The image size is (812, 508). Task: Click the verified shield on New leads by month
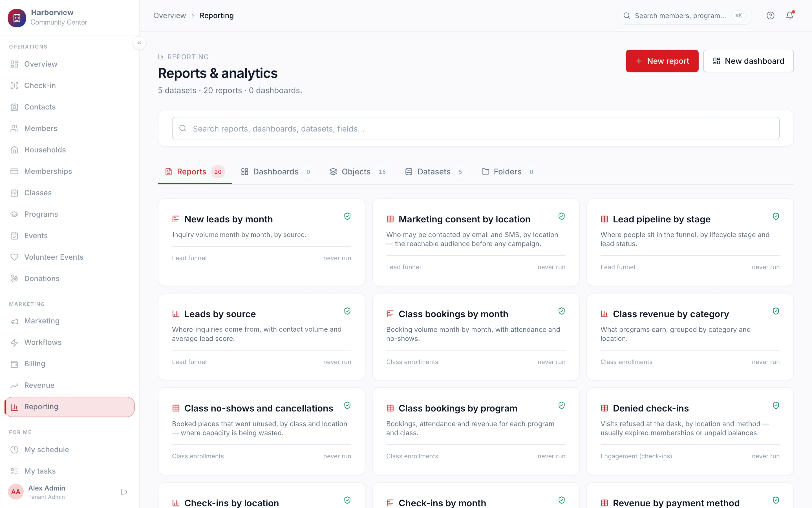point(347,216)
